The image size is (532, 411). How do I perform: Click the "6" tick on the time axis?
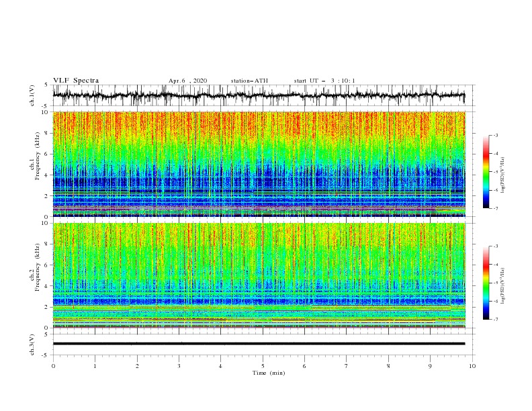pyautogui.click(x=304, y=366)
